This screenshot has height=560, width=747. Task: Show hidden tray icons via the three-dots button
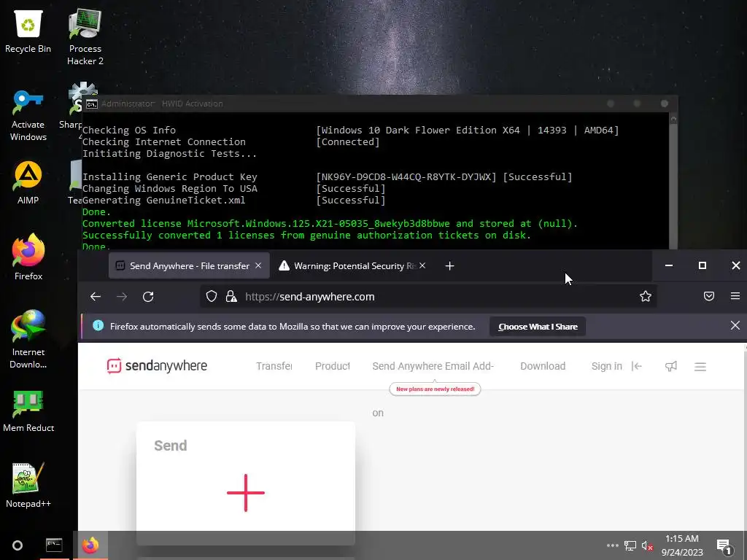click(x=613, y=545)
